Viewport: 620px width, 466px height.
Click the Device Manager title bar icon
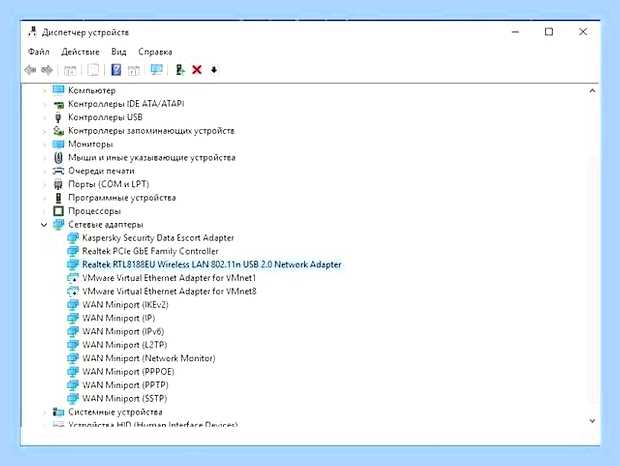pos(32,32)
